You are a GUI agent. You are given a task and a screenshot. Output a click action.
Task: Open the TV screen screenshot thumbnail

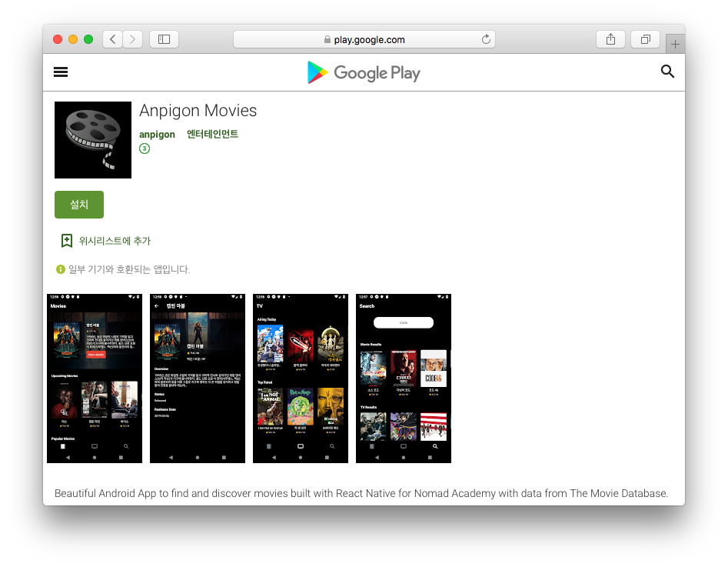[301, 379]
